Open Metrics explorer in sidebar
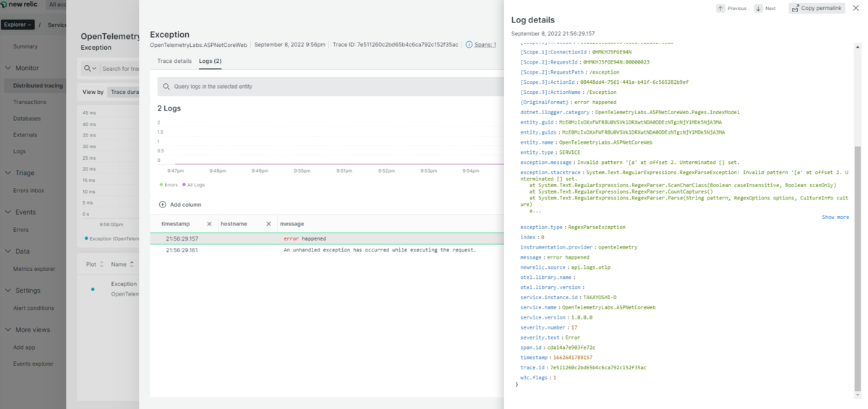The width and height of the screenshot is (868, 409). (34, 269)
